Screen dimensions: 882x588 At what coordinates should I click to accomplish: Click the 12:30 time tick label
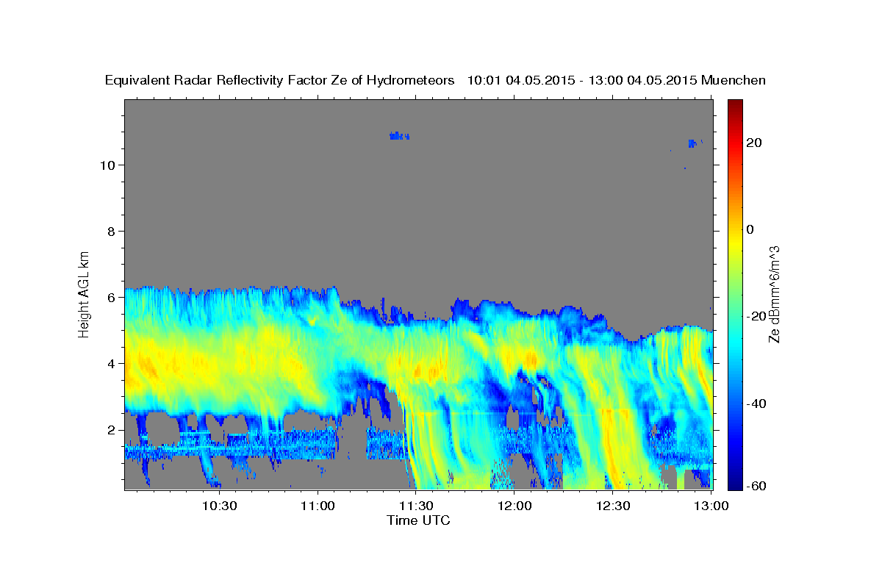click(613, 506)
